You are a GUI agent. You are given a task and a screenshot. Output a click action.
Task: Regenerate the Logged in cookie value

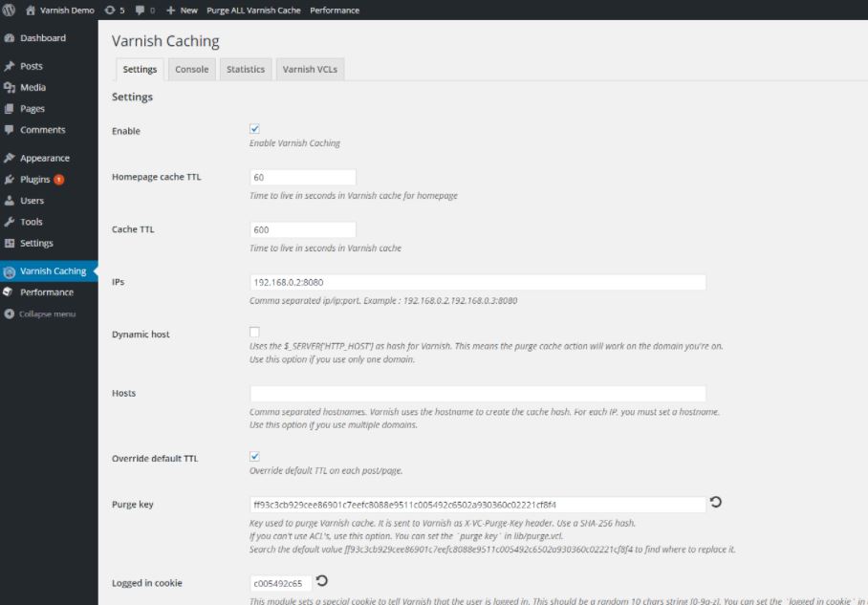321,581
